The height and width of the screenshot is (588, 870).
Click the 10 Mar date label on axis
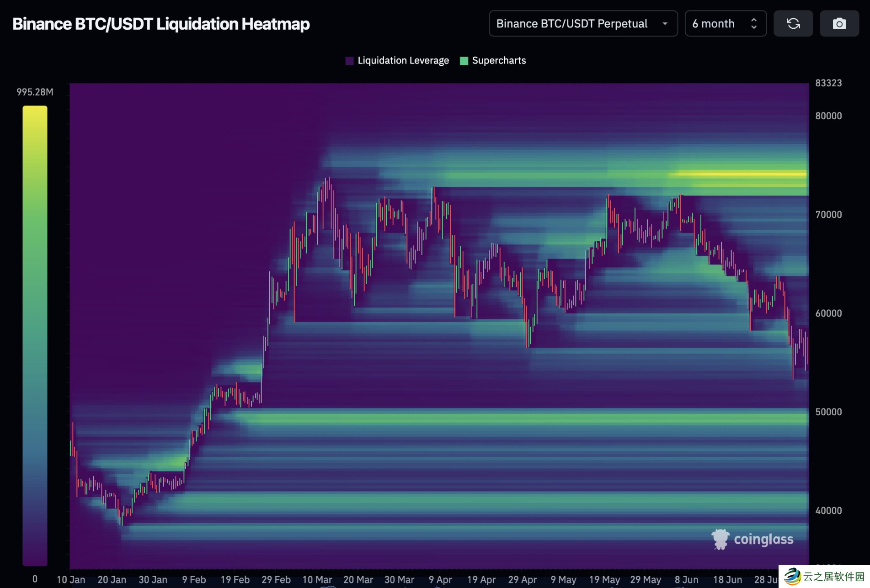coord(317,580)
